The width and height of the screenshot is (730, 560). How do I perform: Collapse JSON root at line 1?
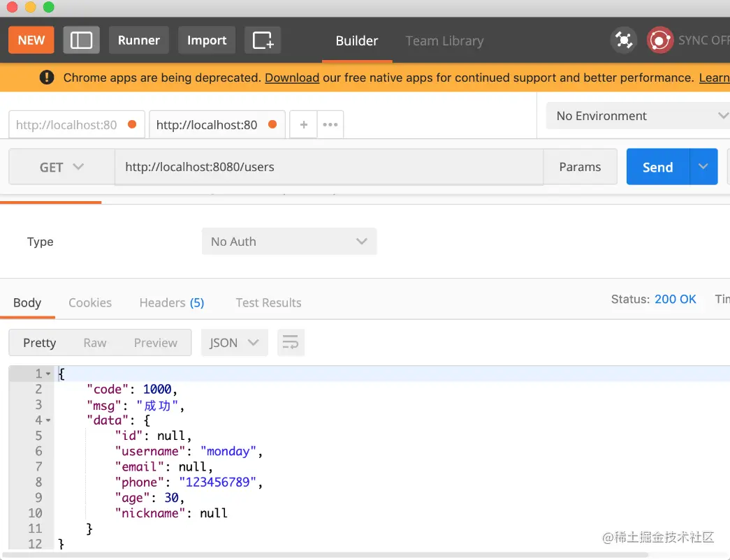(48, 374)
